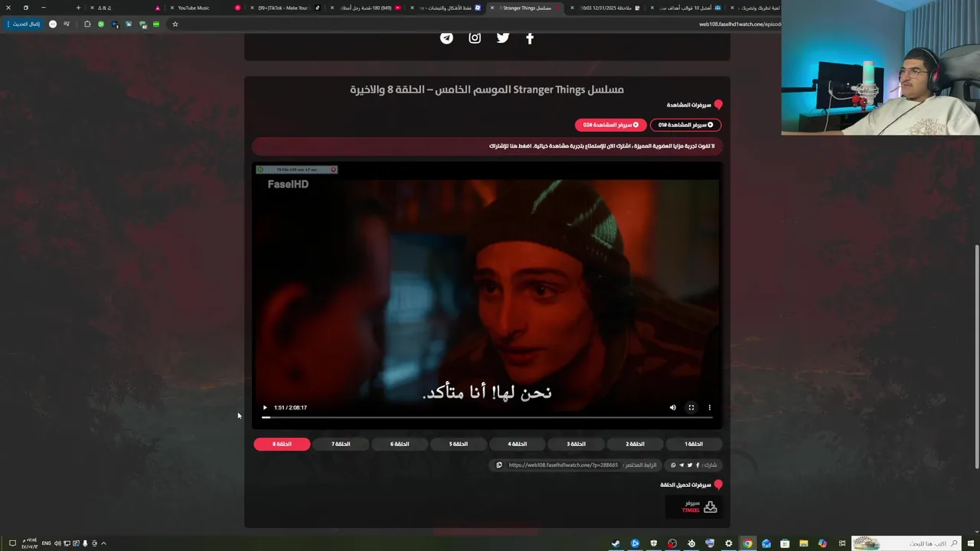Screen dimensions: 980x551
Task: Click the Windows taskbar search box
Action: pos(907,543)
